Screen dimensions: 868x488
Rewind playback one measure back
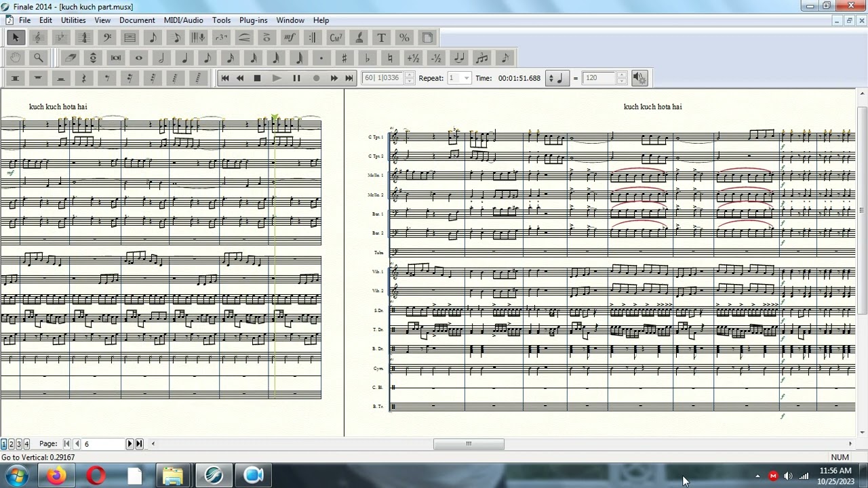click(240, 78)
